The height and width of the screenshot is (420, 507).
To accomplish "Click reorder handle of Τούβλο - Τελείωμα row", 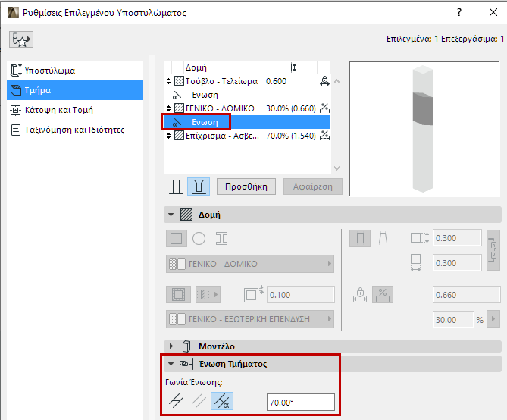I will tap(168, 81).
